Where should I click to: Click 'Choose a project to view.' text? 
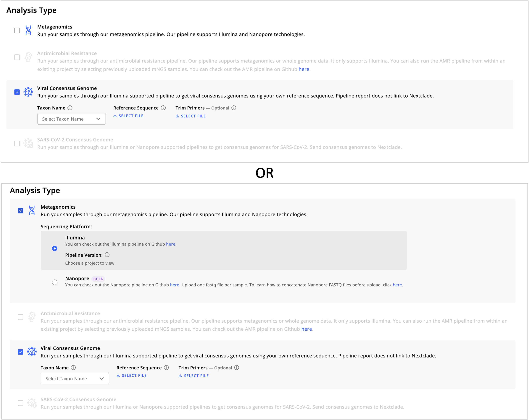(90, 263)
